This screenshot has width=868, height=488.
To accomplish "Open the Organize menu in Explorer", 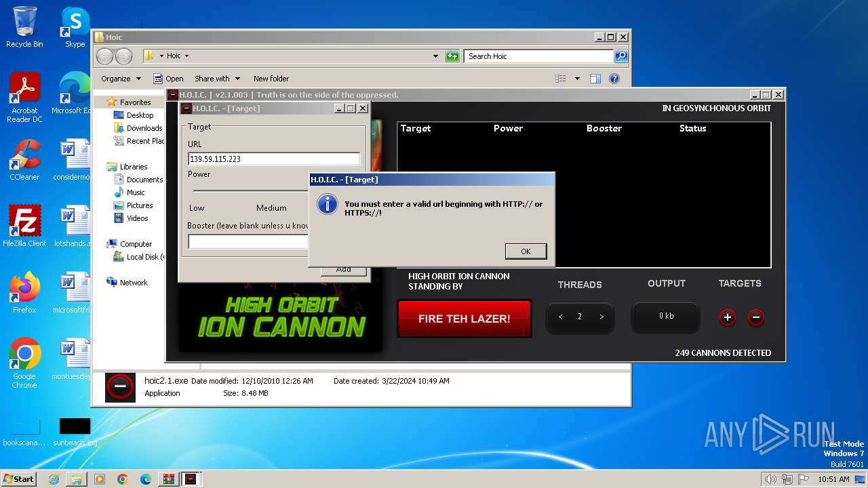I will click(x=121, y=79).
